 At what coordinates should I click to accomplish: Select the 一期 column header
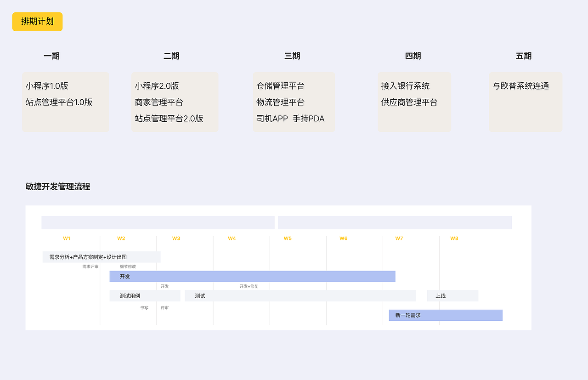click(51, 56)
